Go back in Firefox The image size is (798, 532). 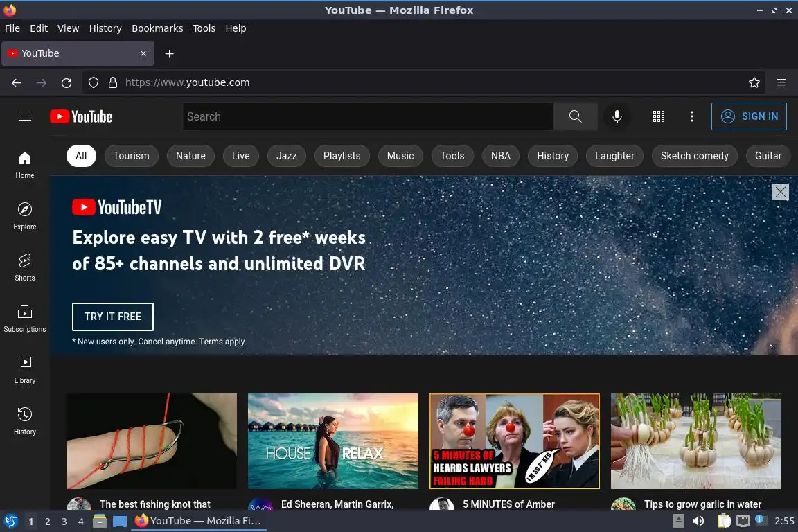[17, 82]
